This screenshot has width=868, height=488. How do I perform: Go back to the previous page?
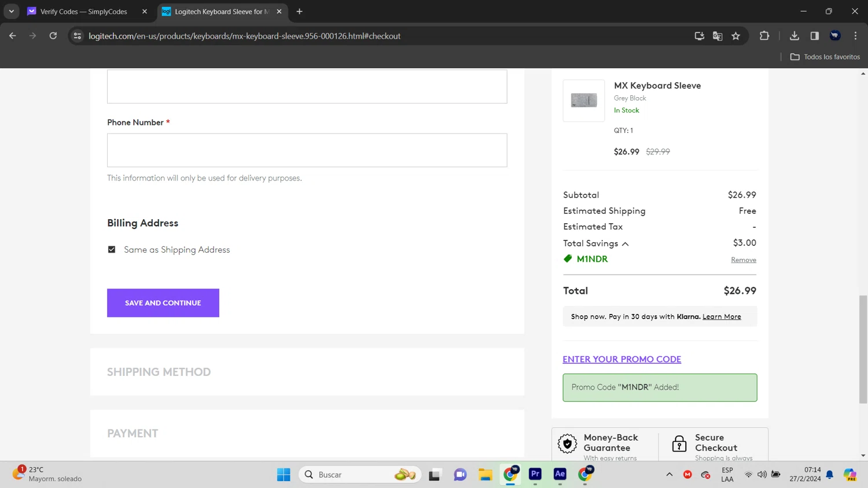[13, 36]
